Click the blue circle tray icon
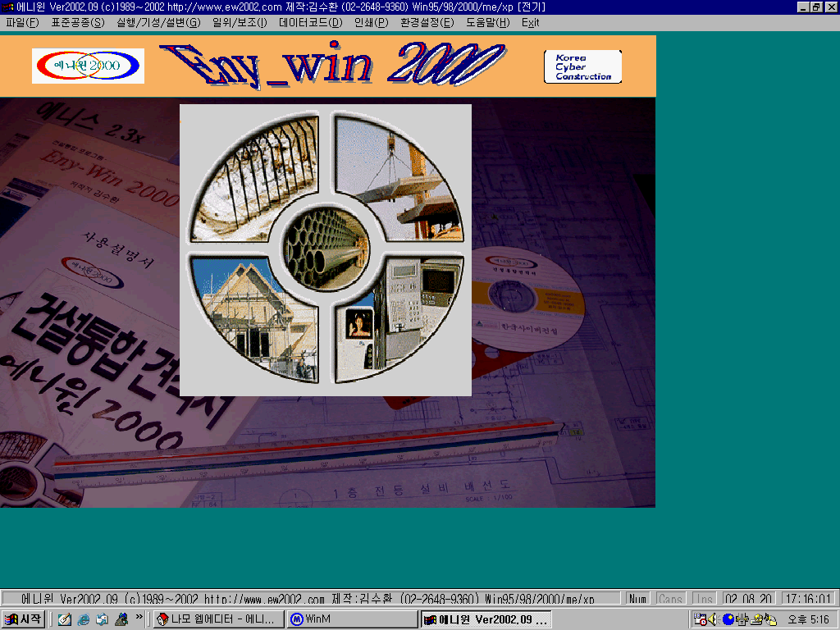 tap(728, 620)
